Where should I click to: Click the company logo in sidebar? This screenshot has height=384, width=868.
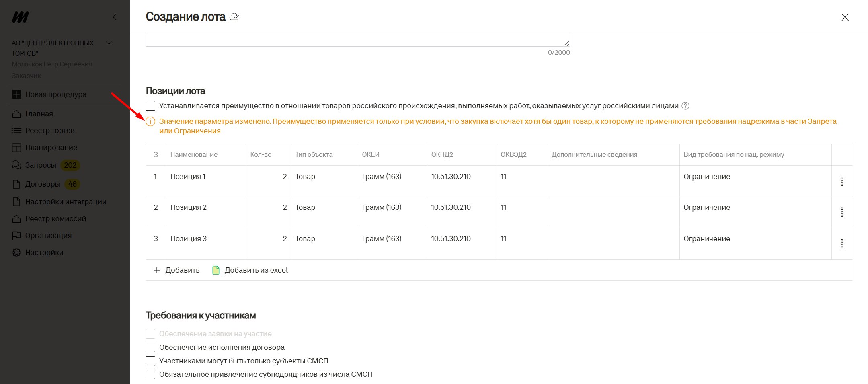pyautogui.click(x=20, y=17)
